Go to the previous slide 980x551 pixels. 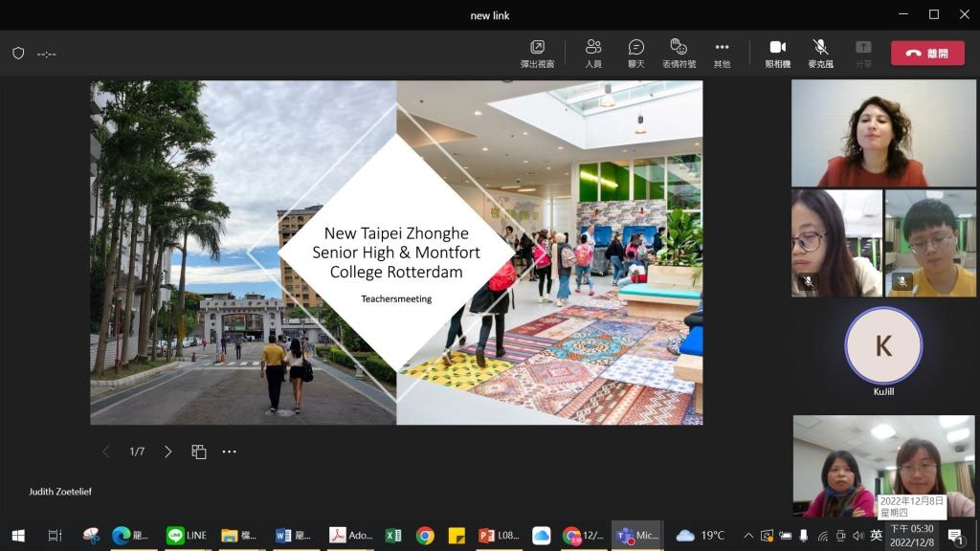[105, 452]
